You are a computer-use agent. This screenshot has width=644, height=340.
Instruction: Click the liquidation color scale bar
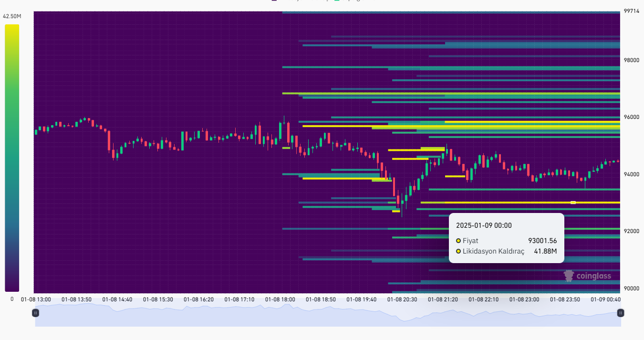(x=12, y=158)
